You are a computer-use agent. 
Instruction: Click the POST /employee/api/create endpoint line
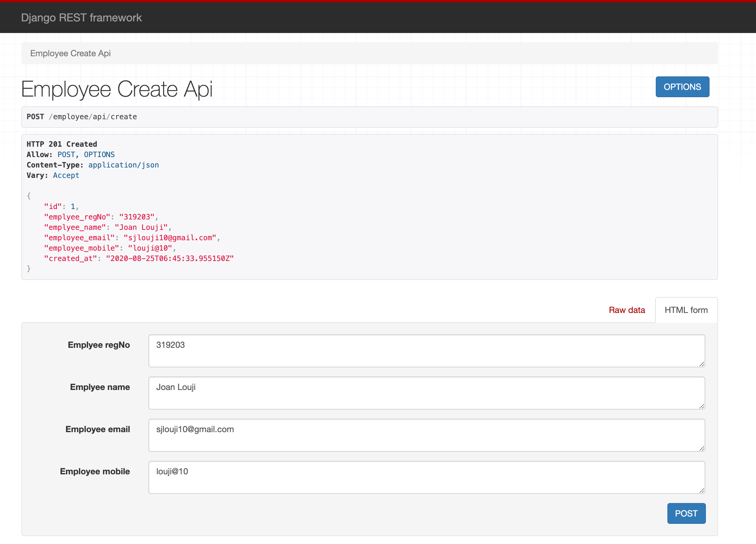pos(82,117)
